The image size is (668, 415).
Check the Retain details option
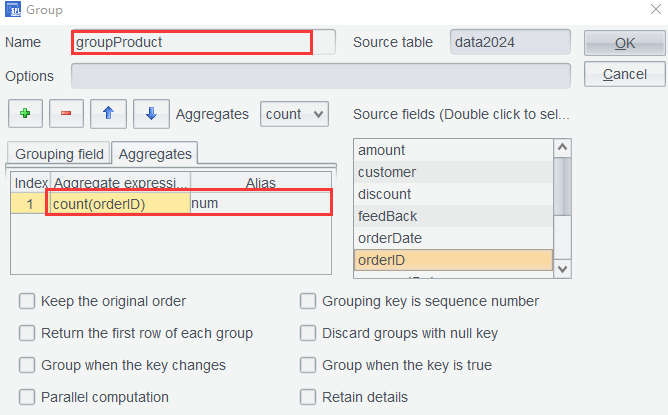pos(308,397)
